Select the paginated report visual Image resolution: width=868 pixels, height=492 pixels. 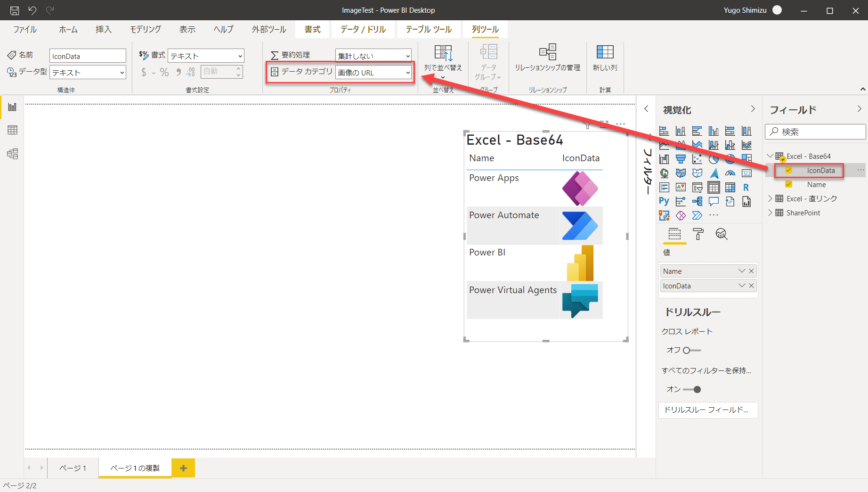(746, 202)
